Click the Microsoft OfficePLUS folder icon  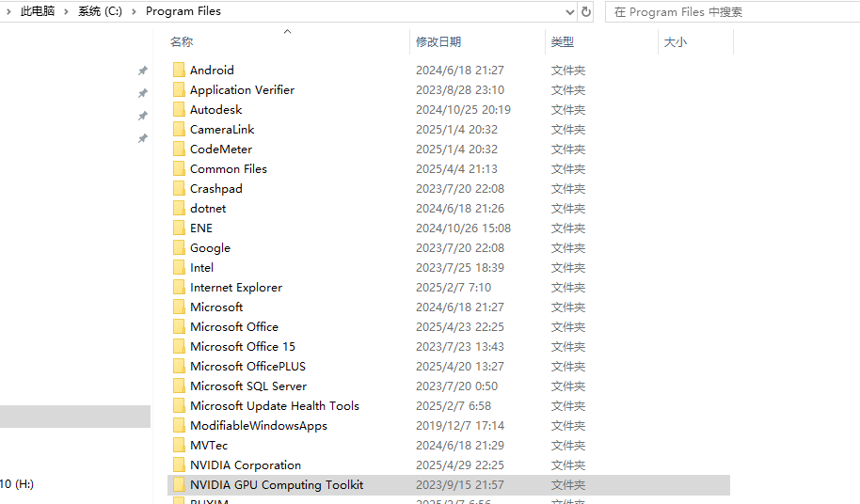tap(179, 366)
